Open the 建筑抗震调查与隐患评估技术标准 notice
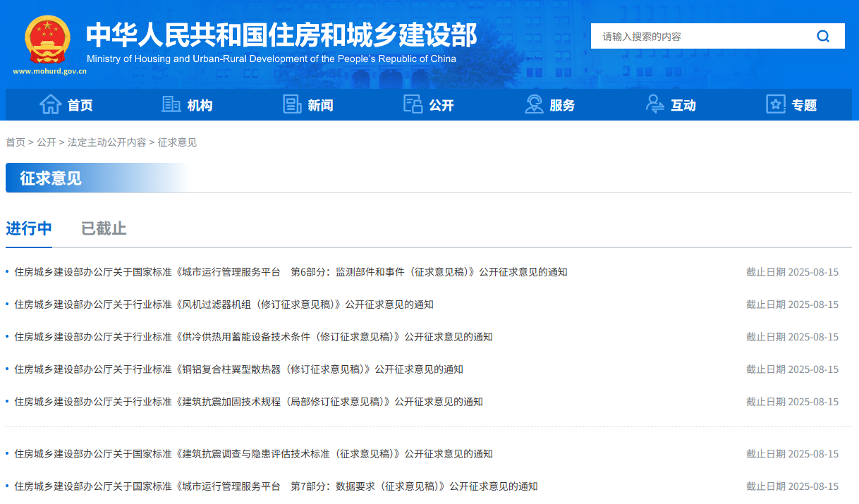 click(x=253, y=454)
